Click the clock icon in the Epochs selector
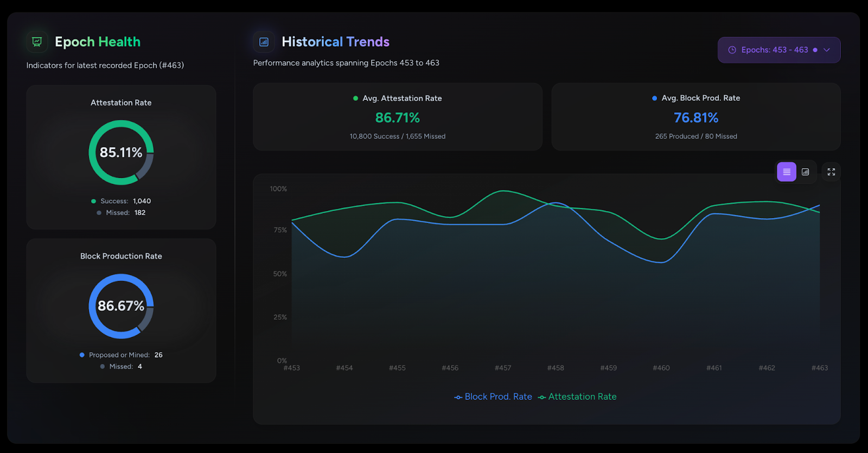The height and width of the screenshot is (453, 868). click(732, 50)
